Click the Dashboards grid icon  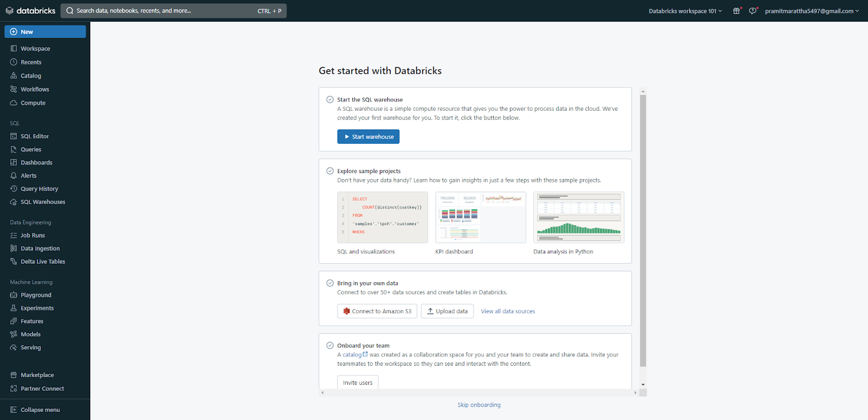tap(14, 162)
